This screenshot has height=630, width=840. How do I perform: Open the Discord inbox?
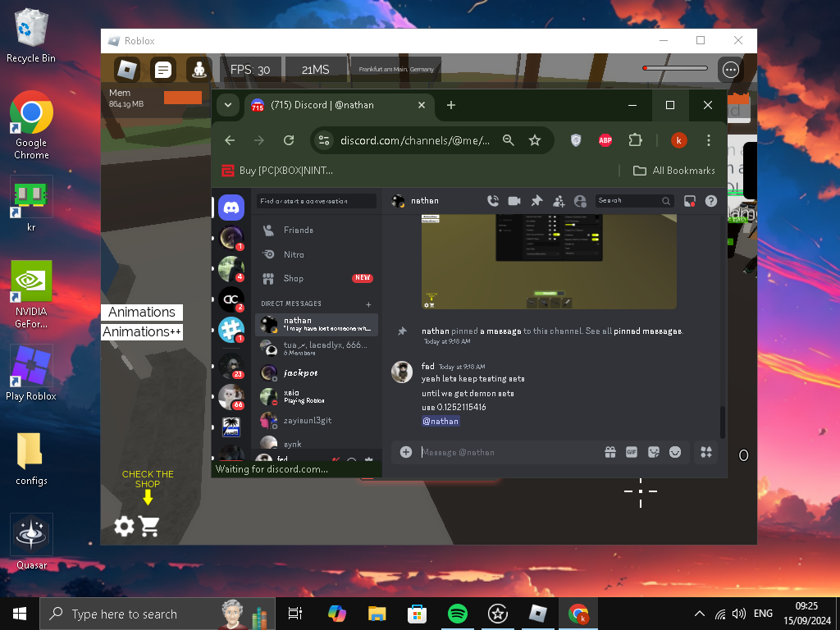pos(689,201)
